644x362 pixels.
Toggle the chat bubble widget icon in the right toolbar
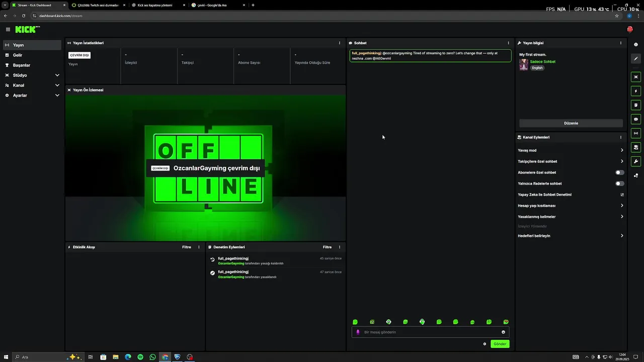click(x=636, y=119)
